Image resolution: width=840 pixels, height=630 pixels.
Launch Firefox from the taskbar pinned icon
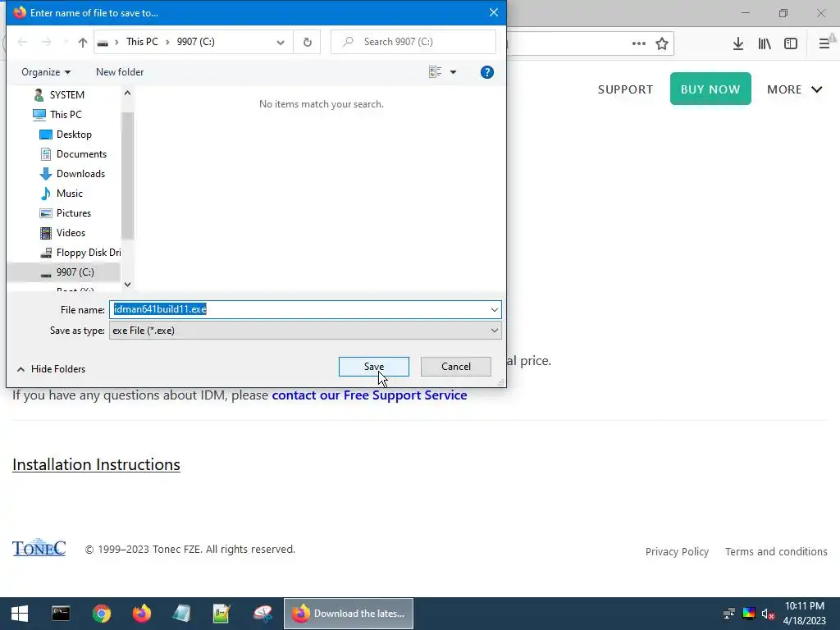[142, 614]
